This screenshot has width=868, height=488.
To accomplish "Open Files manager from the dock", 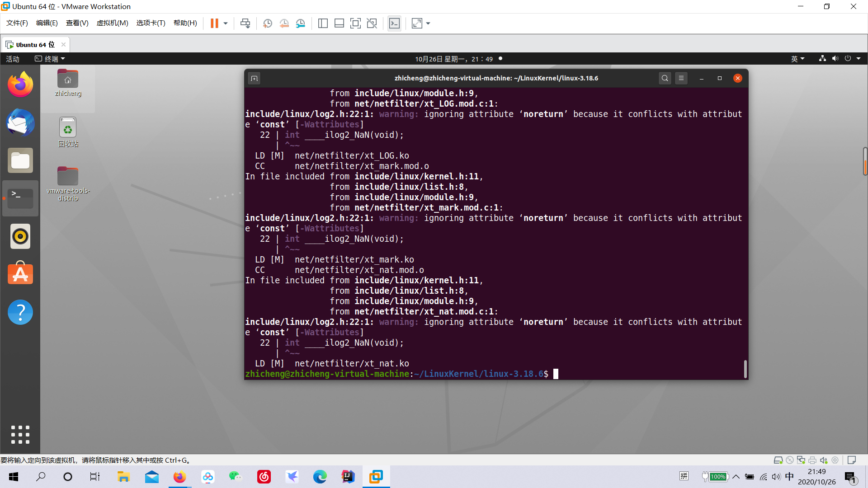I will (20, 160).
